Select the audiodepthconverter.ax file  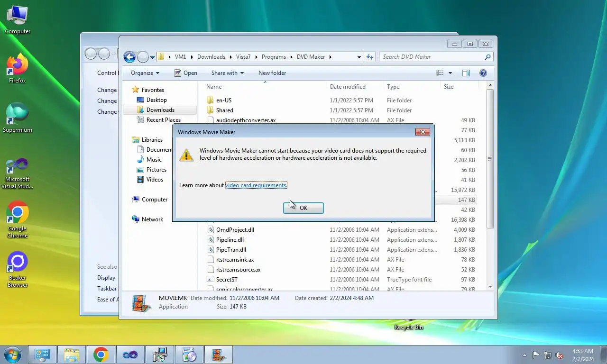pyautogui.click(x=241, y=120)
